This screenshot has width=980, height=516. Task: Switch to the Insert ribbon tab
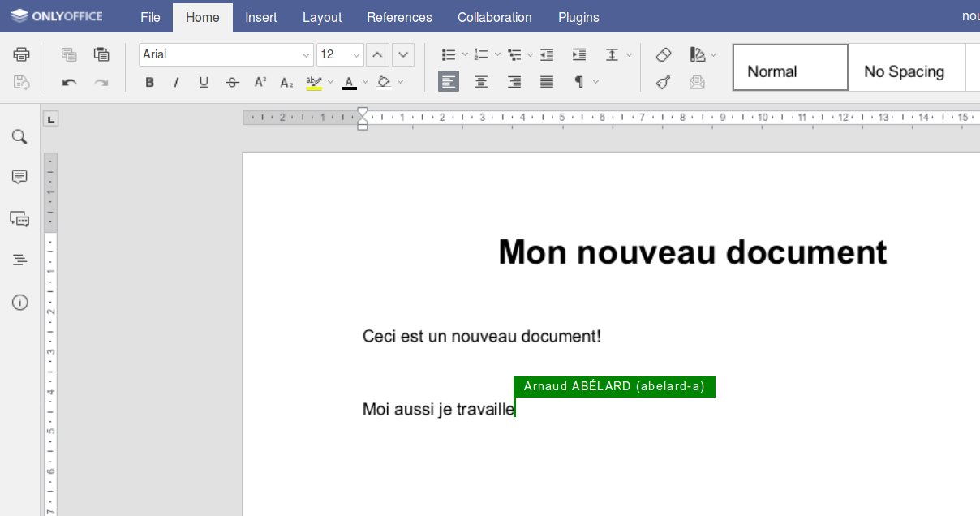click(x=260, y=17)
